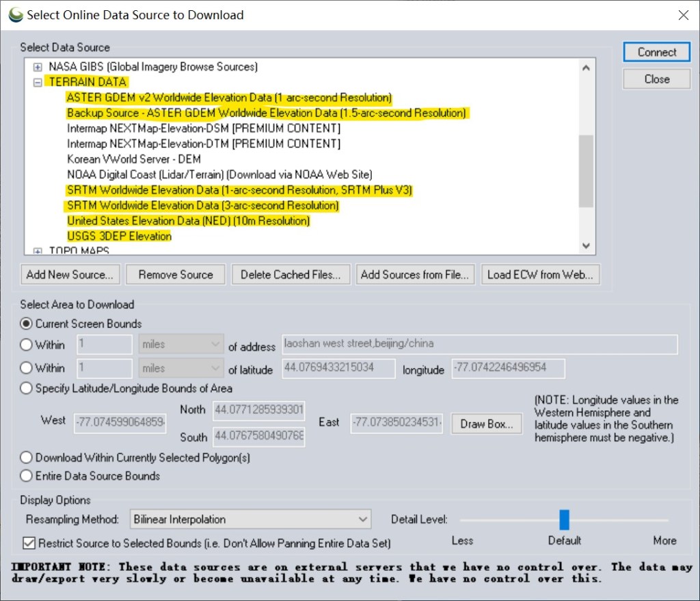700x601 pixels.
Task: Open the Resampling Method dropdown
Action: (250, 520)
